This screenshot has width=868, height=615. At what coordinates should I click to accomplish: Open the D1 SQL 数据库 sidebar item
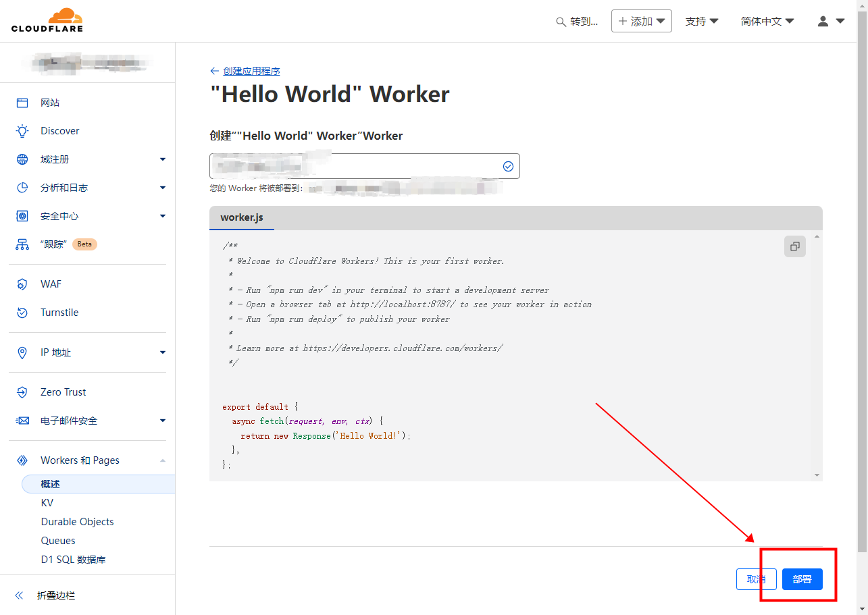coord(74,560)
